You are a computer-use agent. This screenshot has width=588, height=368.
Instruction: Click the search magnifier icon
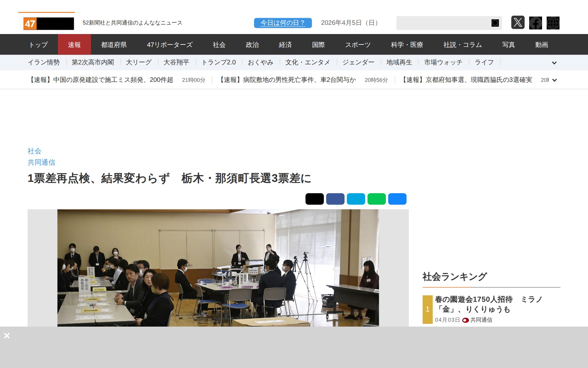point(495,23)
